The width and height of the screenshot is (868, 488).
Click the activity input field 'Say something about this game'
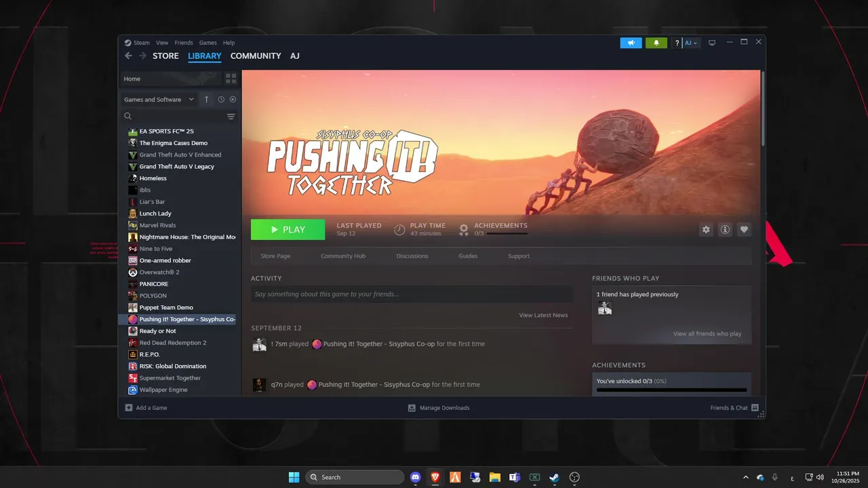[412, 294]
